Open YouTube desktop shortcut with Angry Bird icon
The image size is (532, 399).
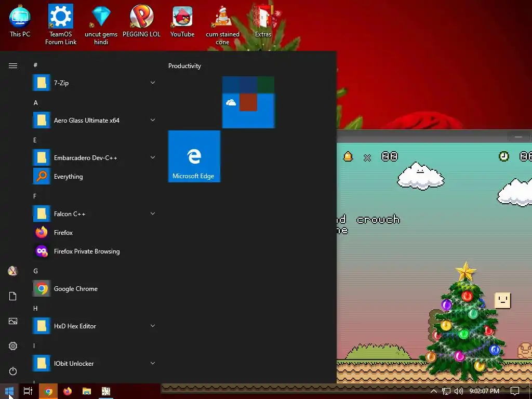[182, 21]
